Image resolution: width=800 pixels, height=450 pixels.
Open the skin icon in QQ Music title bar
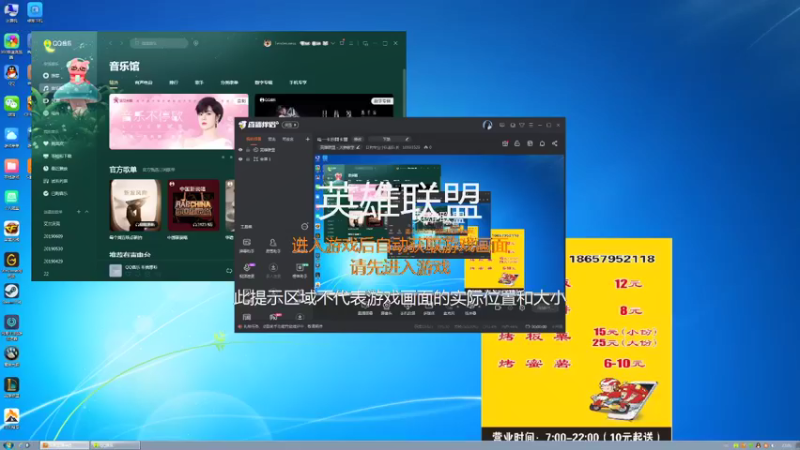click(342, 43)
